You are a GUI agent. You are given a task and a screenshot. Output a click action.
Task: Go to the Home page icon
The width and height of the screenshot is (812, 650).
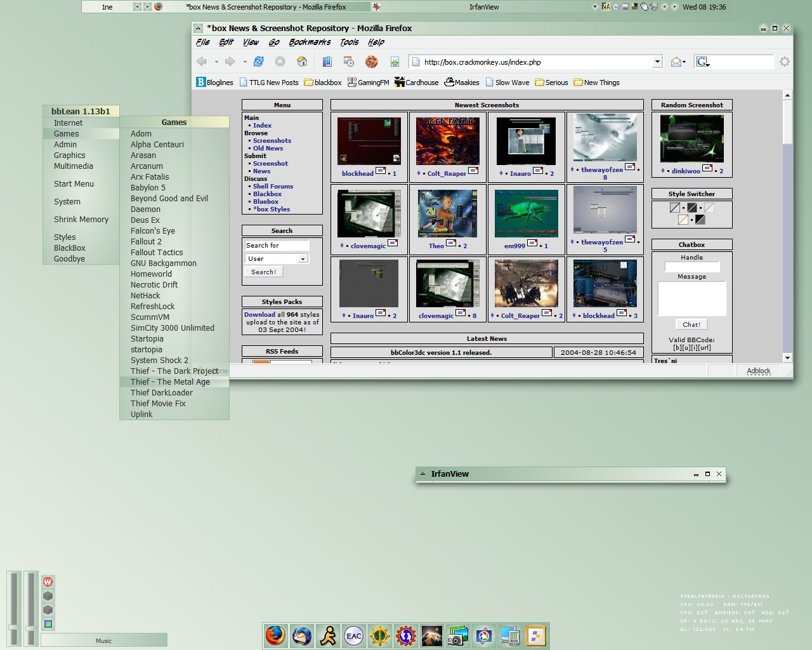click(x=302, y=62)
